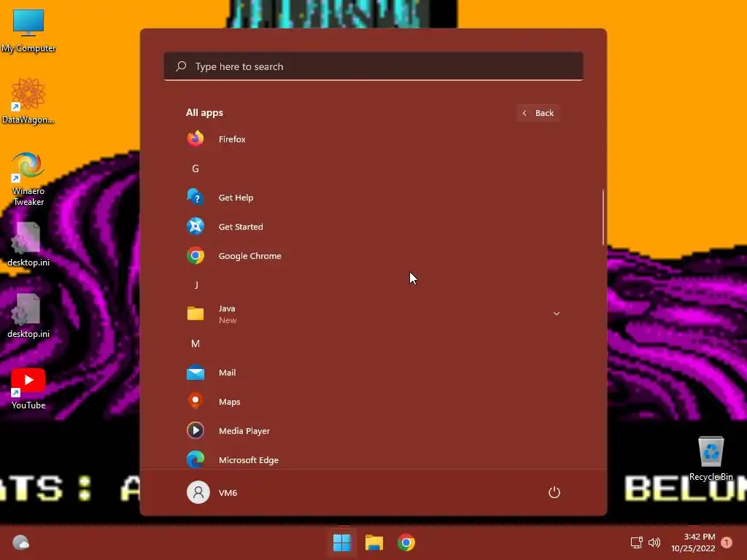Open Microsoft Edge icon in list
Viewport: 747px width, 560px height.
pyautogui.click(x=196, y=459)
